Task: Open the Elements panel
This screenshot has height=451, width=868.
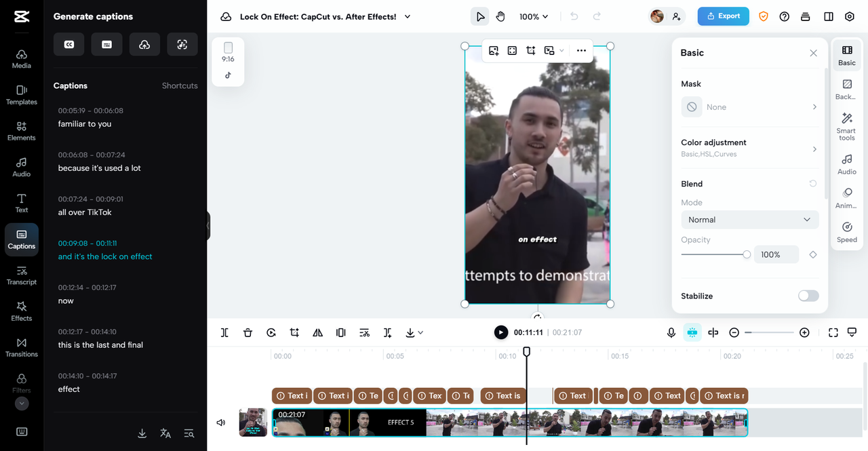Action: [21, 131]
